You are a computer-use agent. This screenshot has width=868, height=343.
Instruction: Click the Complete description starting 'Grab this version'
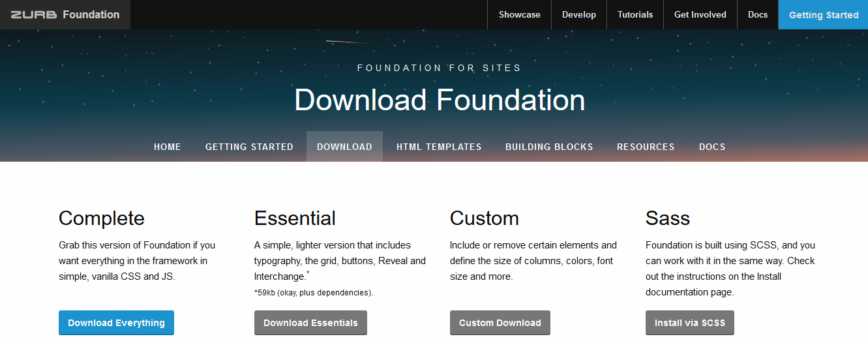137,261
